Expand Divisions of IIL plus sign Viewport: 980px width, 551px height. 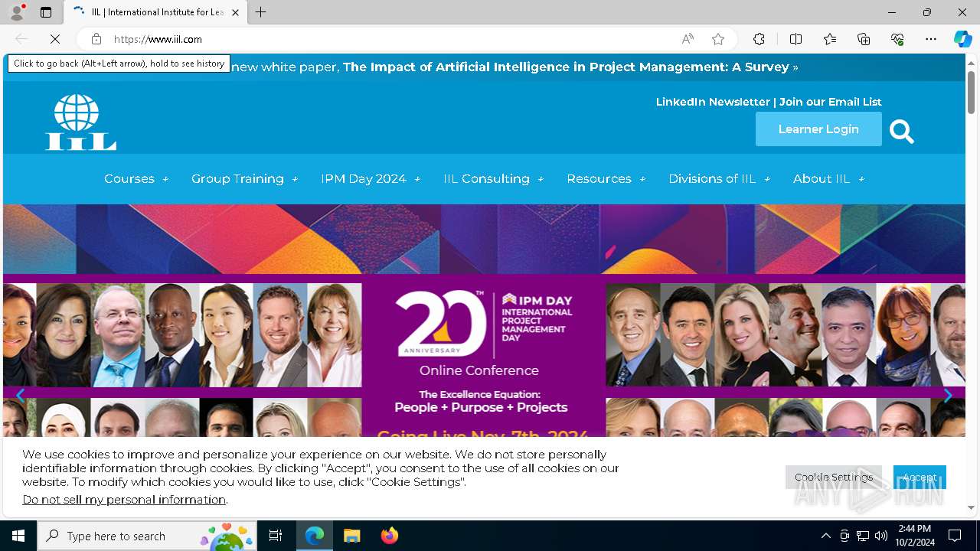[x=767, y=179]
